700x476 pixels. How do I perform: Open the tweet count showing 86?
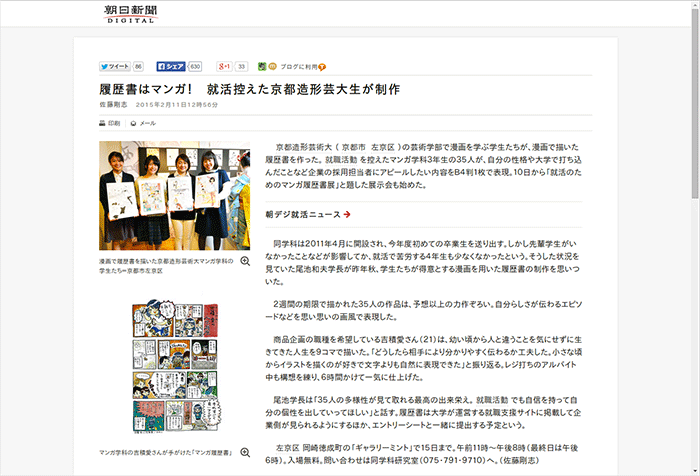click(x=138, y=67)
